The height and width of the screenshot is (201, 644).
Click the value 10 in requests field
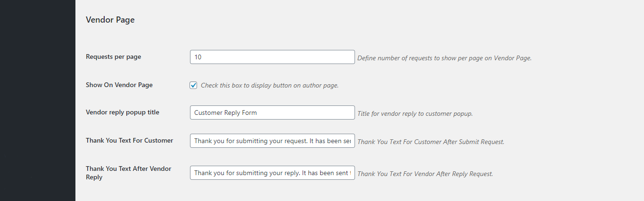click(x=198, y=57)
